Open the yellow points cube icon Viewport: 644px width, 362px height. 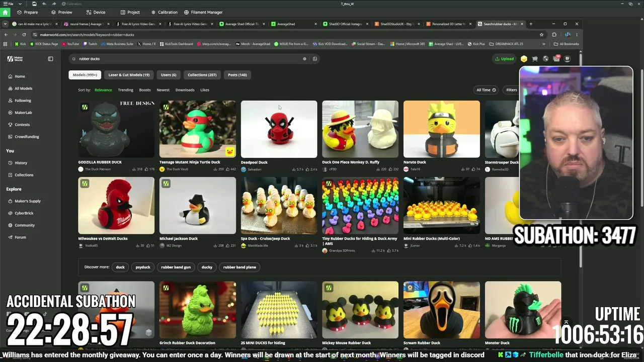(524, 59)
